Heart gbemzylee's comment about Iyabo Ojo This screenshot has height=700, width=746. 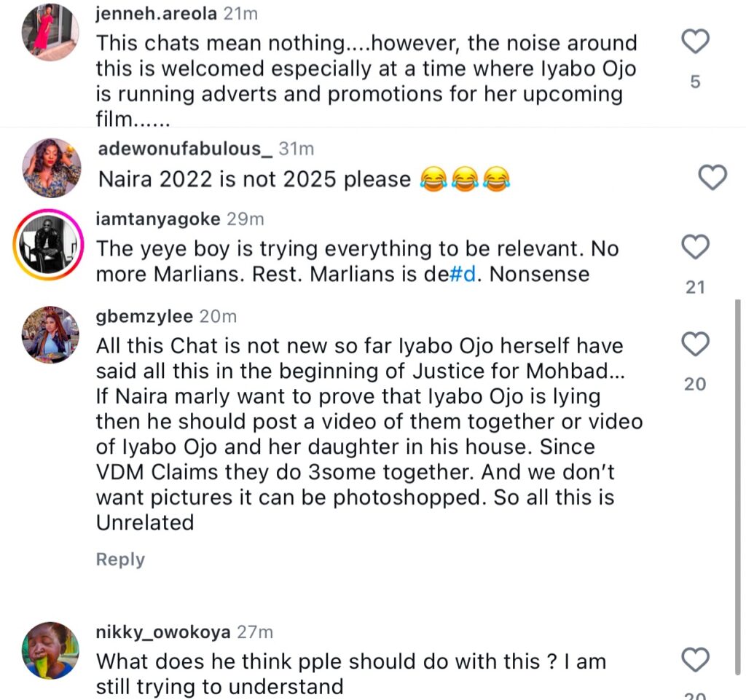[x=694, y=343]
